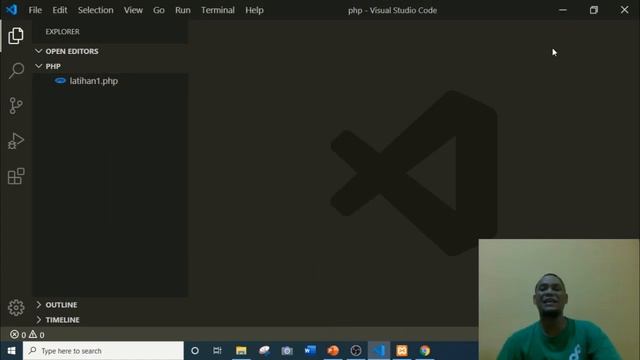Image resolution: width=640 pixels, height=360 pixels.
Task: Open the Terminal menu
Action: pos(218,10)
